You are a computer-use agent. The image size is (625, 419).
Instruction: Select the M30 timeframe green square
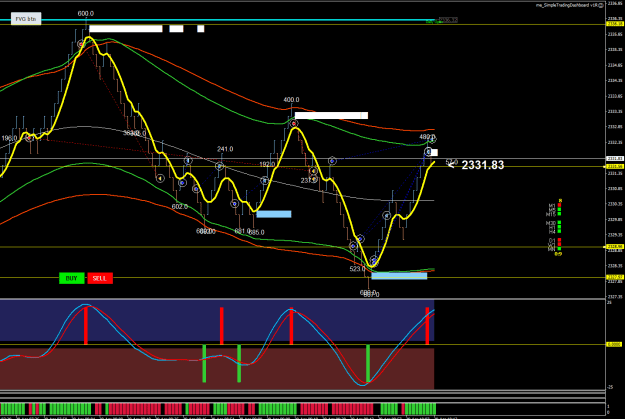coord(559,222)
